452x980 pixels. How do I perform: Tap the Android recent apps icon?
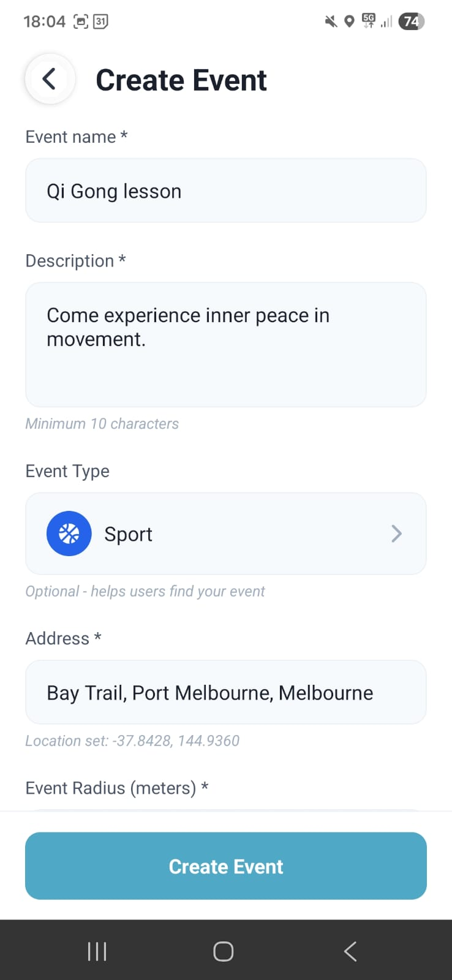[97, 951]
